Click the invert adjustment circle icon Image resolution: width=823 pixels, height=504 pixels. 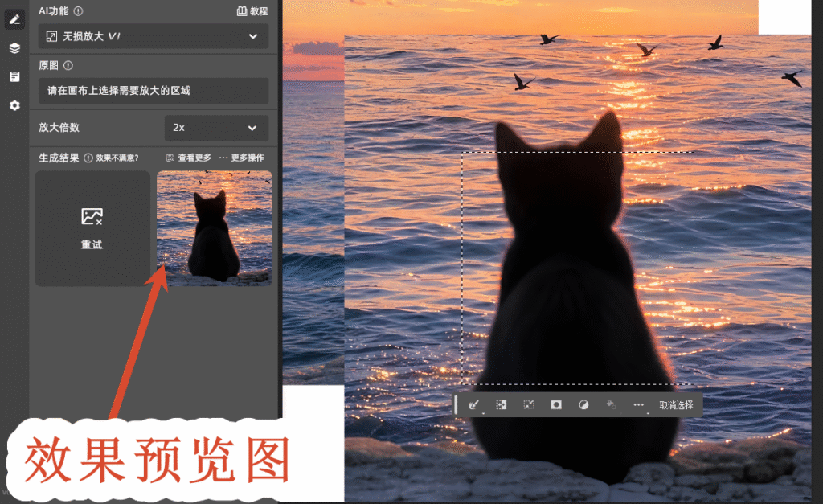pyautogui.click(x=583, y=405)
